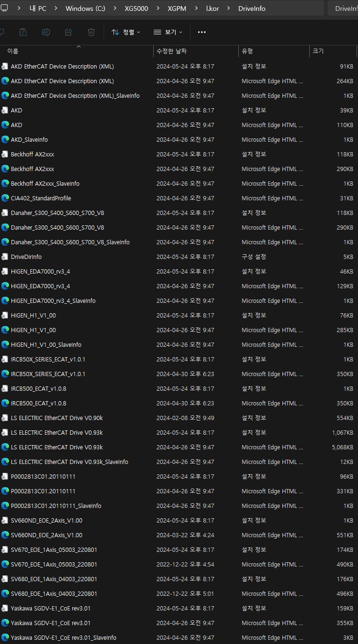Click the config file icon of DriveDirInfo
This screenshot has height=644, width=358.
tap(5, 257)
